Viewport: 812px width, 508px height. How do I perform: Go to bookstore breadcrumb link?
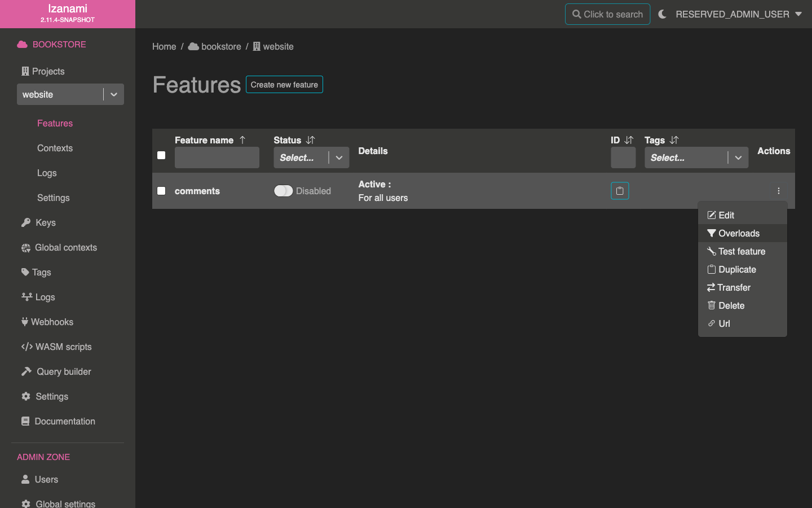point(220,46)
